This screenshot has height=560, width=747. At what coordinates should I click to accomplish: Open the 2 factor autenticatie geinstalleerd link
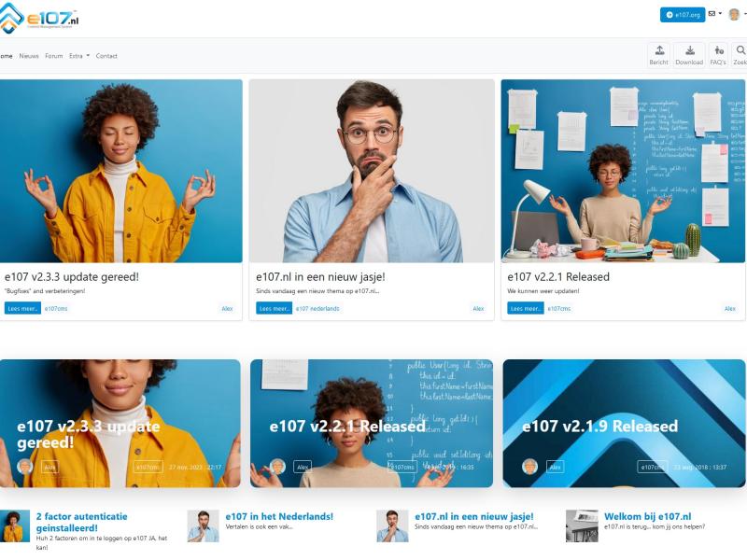tap(82, 522)
